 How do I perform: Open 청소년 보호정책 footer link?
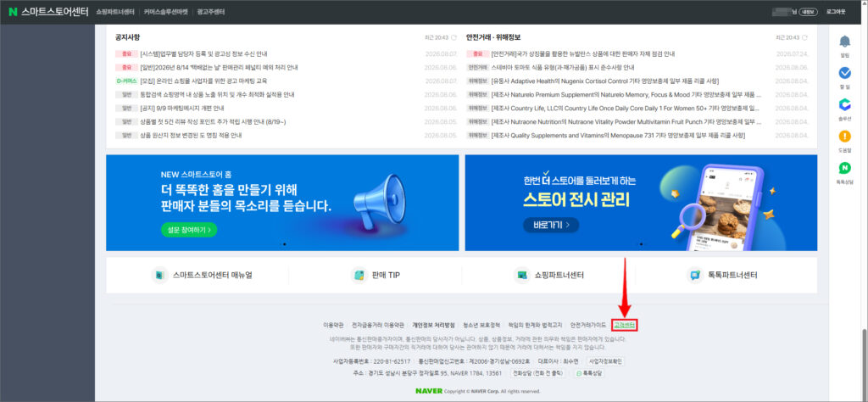pos(481,325)
